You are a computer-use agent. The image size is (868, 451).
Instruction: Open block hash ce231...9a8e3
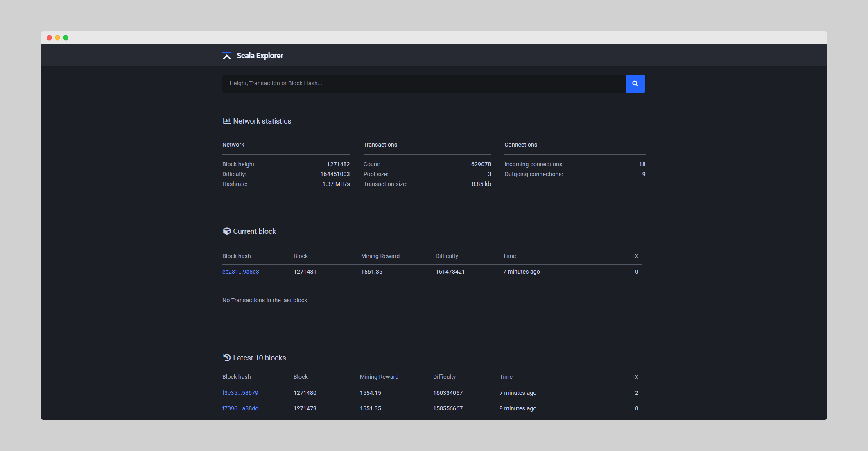point(240,272)
